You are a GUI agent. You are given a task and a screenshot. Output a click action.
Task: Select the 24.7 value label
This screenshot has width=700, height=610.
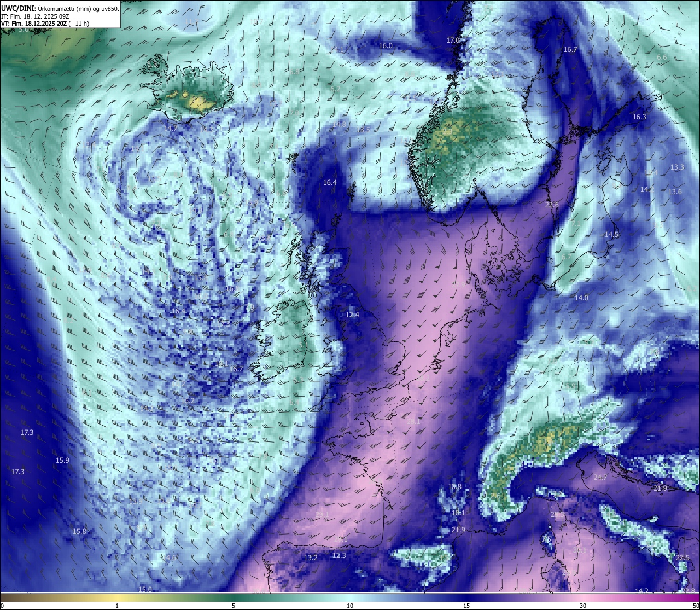pos(600,478)
